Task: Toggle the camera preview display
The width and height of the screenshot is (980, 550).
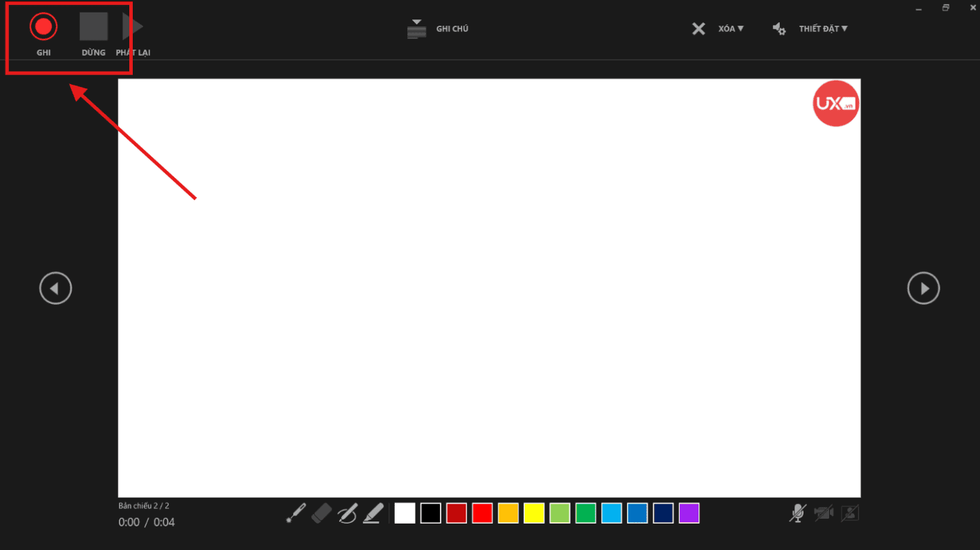Action: click(849, 513)
